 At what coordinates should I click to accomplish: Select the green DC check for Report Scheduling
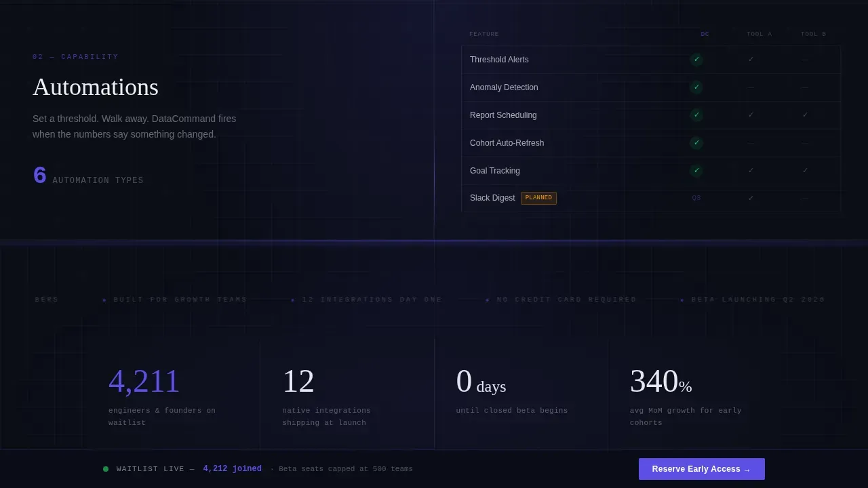point(696,115)
